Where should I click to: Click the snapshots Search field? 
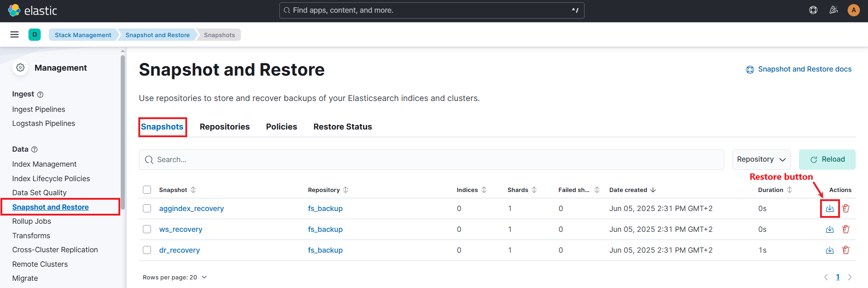(431, 160)
